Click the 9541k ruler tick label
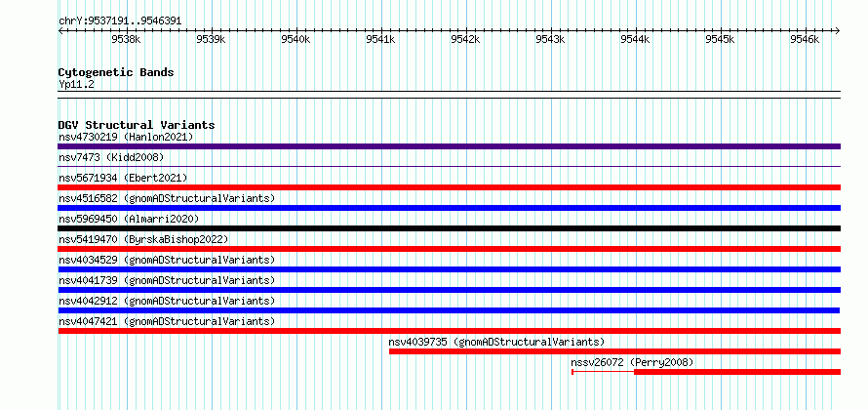Screen dimensions: 868x410 (381, 39)
